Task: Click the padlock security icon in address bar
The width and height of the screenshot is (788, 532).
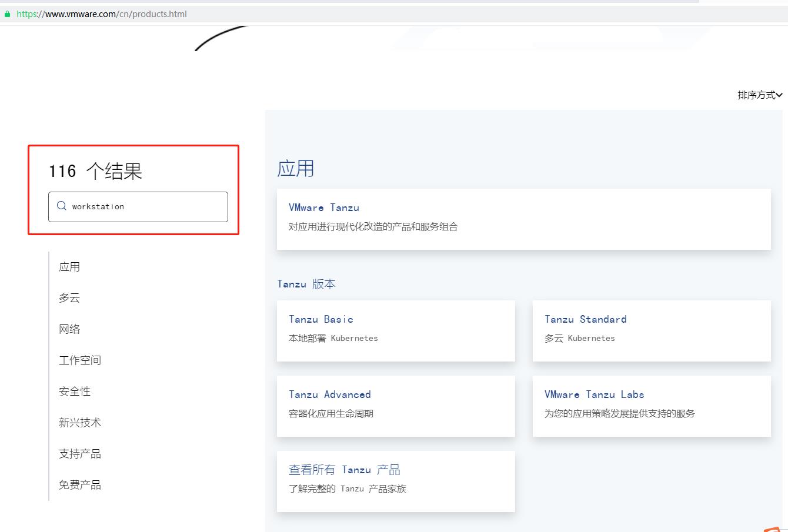Action: pos(6,13)
